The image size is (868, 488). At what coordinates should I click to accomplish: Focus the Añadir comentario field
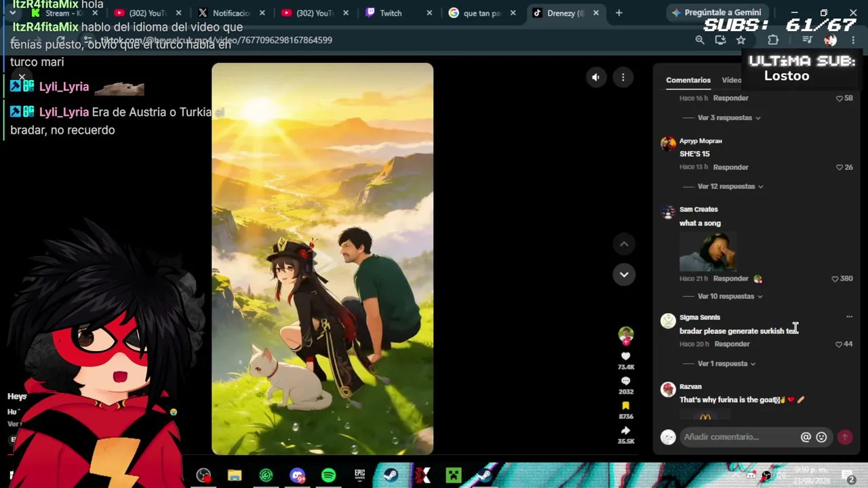coord(741,437)
